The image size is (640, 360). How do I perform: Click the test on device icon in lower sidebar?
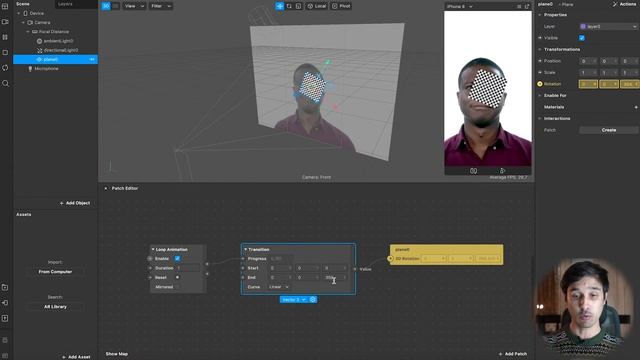5,303
